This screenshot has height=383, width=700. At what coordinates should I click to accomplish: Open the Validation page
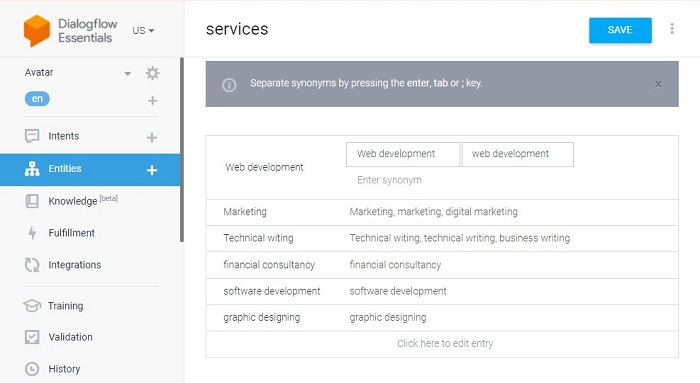pos(71,337)
